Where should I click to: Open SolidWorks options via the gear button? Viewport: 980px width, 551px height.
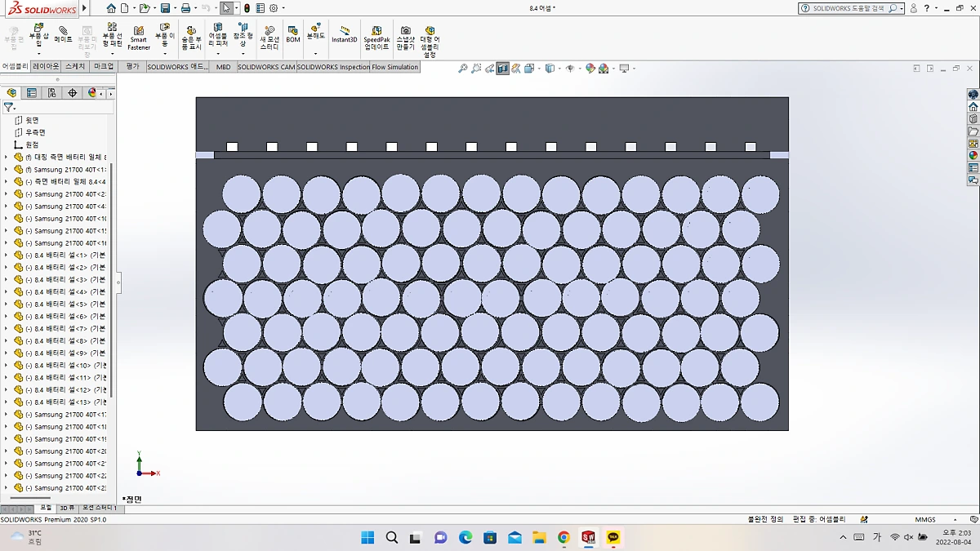(275, 7)
